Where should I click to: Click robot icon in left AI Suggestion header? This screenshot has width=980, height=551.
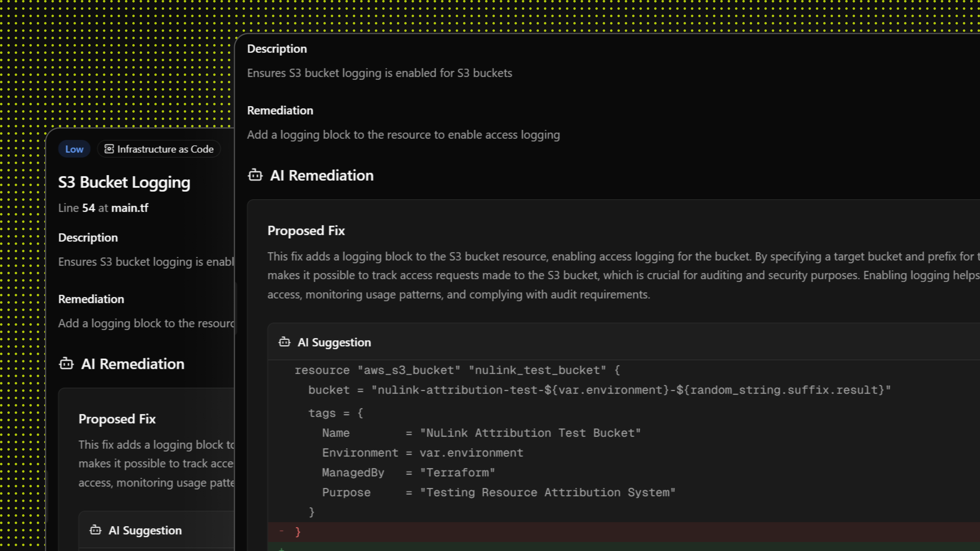95,530
